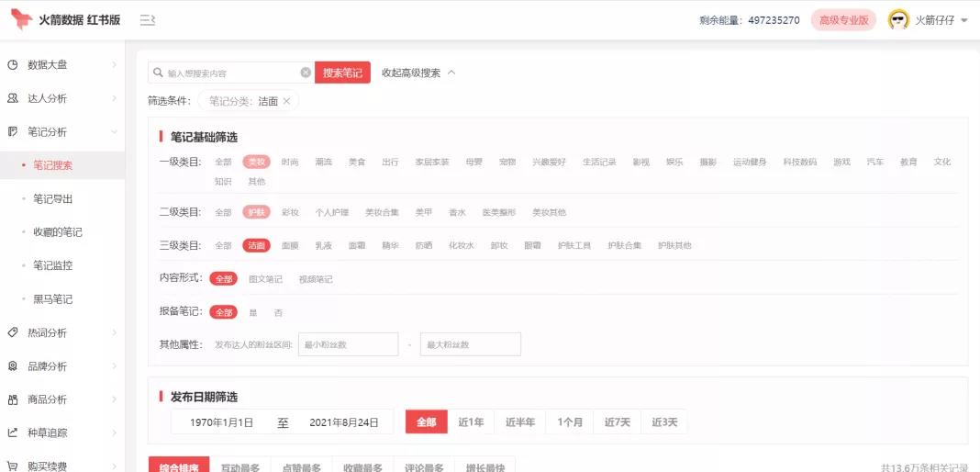Select the 近半年 date range
This screenshot has height=472, width=980.
[x=520, y=422]
